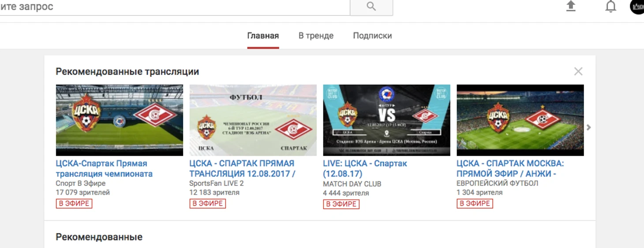Viewport: 644px width, 248px height.
Task: Switch to the В тренде tab
Action: 316,36
